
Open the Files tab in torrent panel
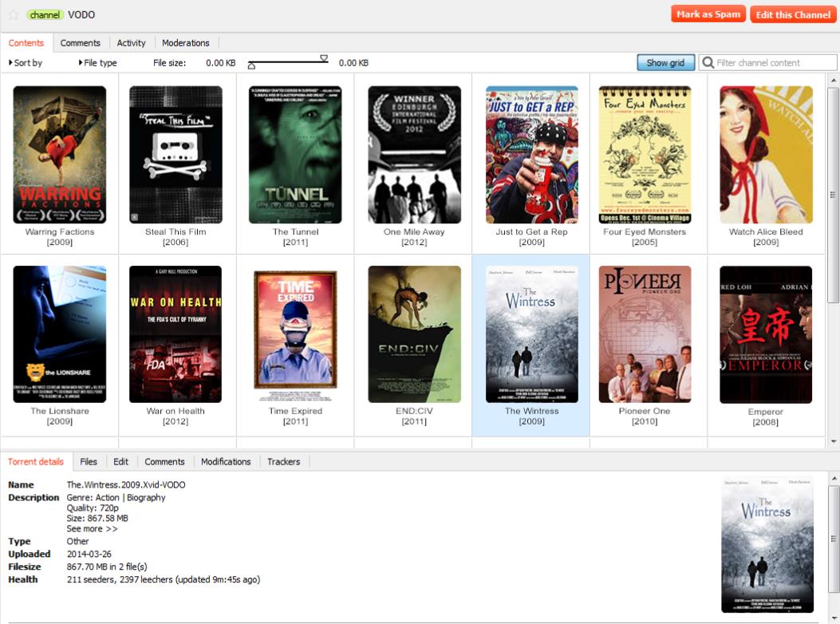tap(89, 461)
